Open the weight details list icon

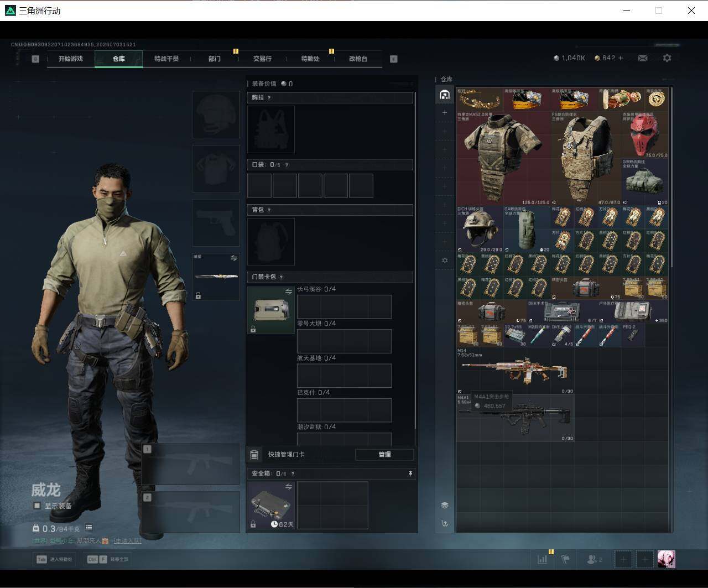click(89, 528)
